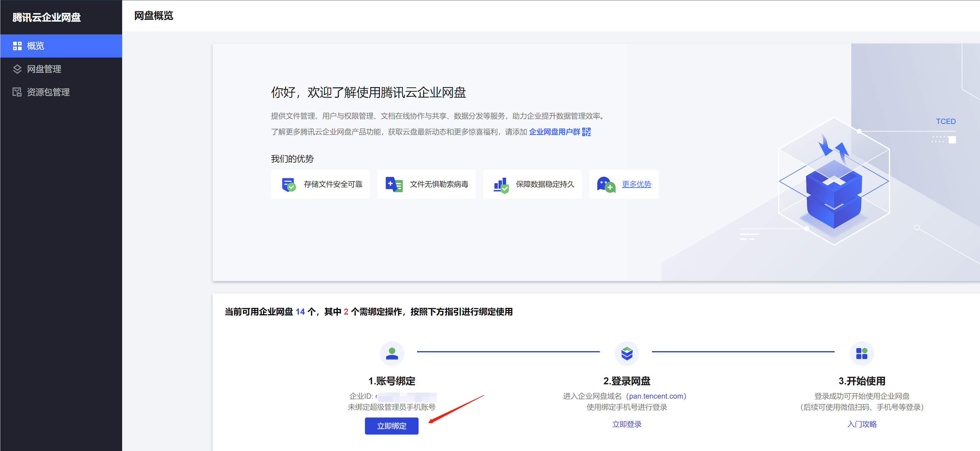Click the 资源包管理 package icon
Screen dimensions: 980x451
17,92
